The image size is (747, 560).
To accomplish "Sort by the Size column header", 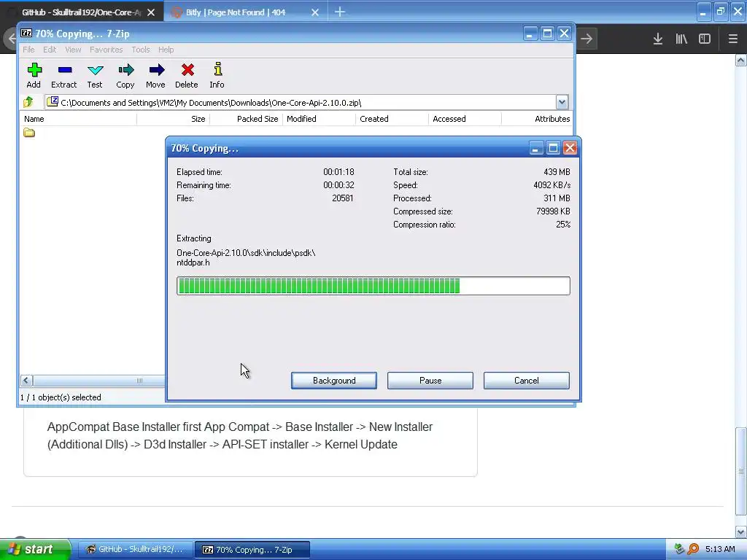I will [173, 119].
